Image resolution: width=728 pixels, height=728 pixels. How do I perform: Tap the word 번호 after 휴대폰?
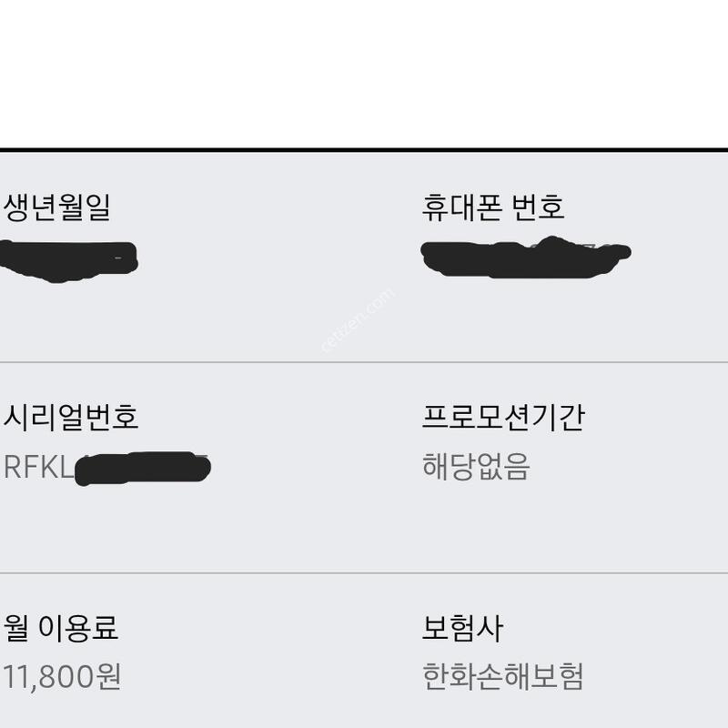(538, 207)
